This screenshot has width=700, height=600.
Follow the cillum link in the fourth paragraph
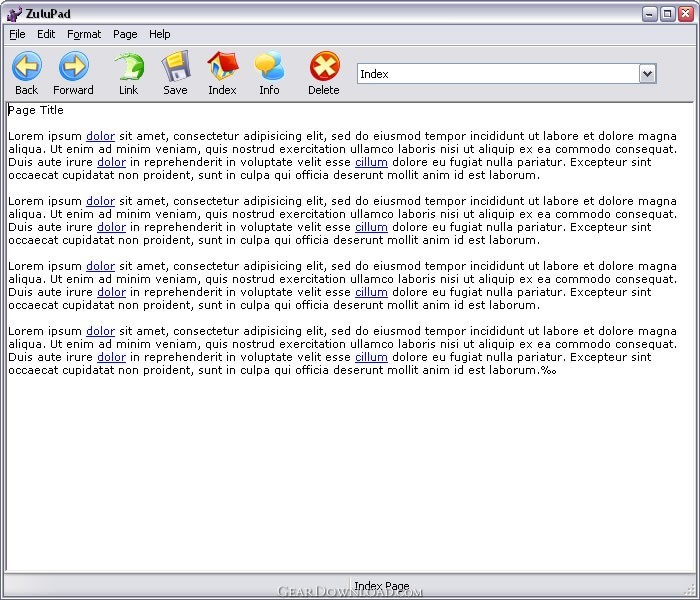click(x=371, y=357)
